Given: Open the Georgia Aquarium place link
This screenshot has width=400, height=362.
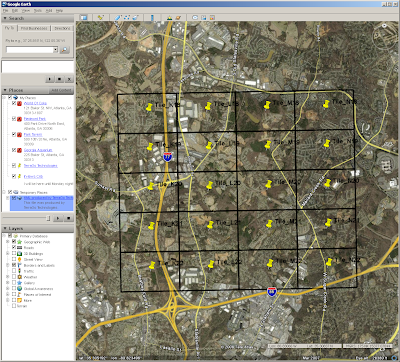Looking at the screenshot, I should (38, 150).
